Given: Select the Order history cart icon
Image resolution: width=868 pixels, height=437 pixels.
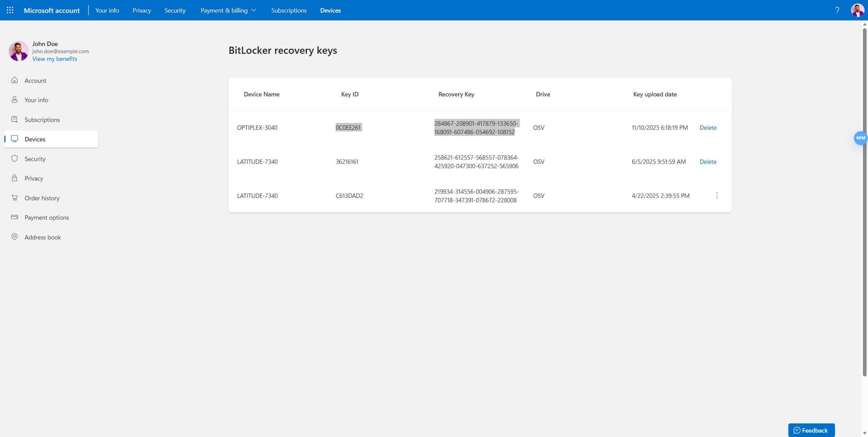Looking at the screenshot, I should 14,198.
